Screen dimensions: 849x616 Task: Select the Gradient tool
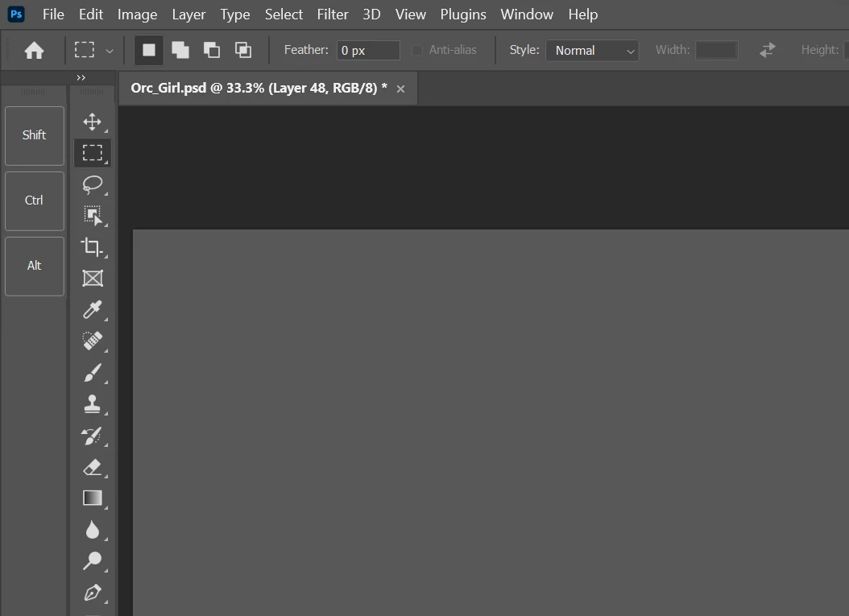pos(93,498)
